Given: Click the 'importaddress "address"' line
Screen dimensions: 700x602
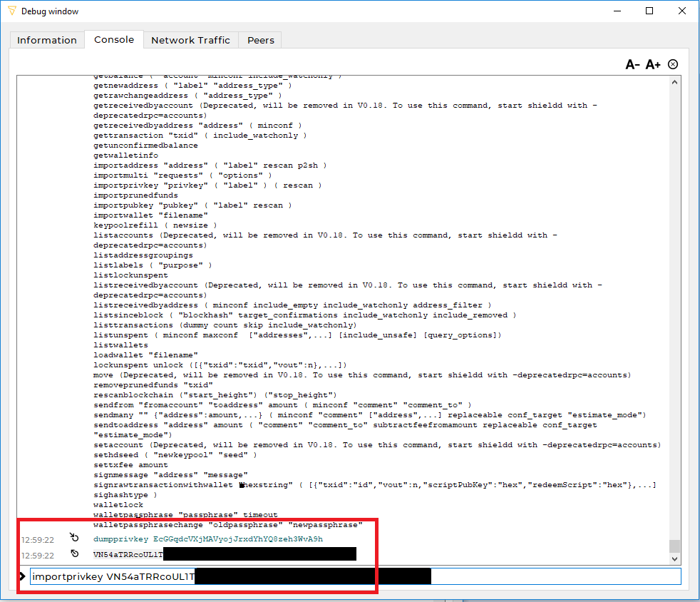Looking at the screenshot, I should tap(210, 165).
